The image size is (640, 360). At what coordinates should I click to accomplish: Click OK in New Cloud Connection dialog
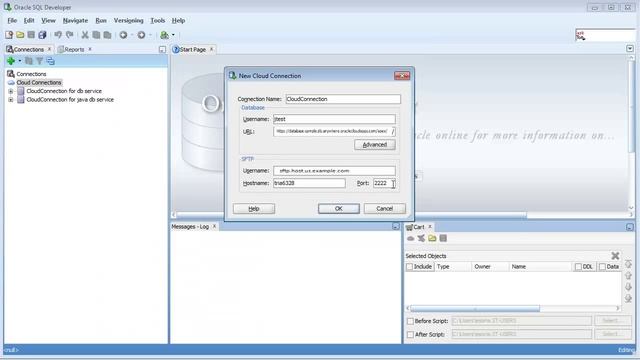pos(339,209)
